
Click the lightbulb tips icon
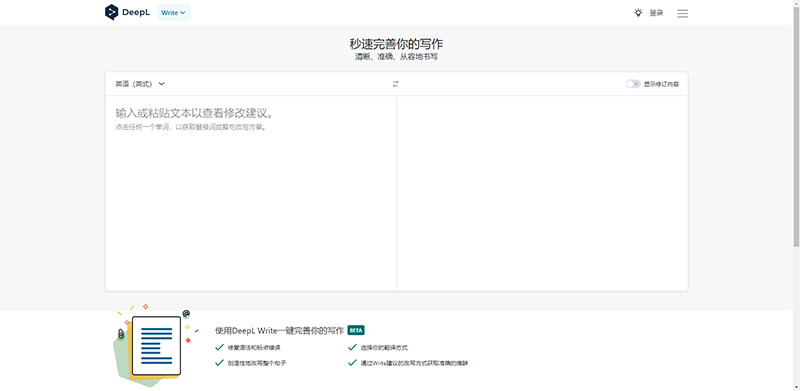pyautogui.click(x=638, y=13)
